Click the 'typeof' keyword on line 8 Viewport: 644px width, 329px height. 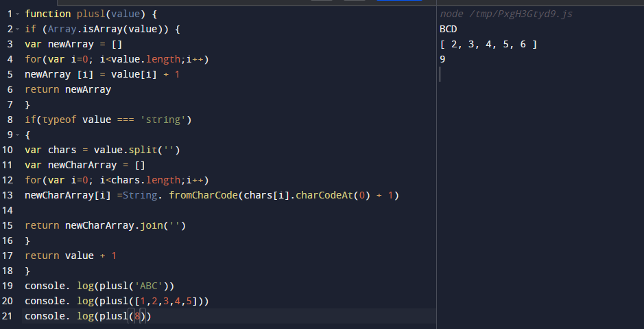pos(59,120)
